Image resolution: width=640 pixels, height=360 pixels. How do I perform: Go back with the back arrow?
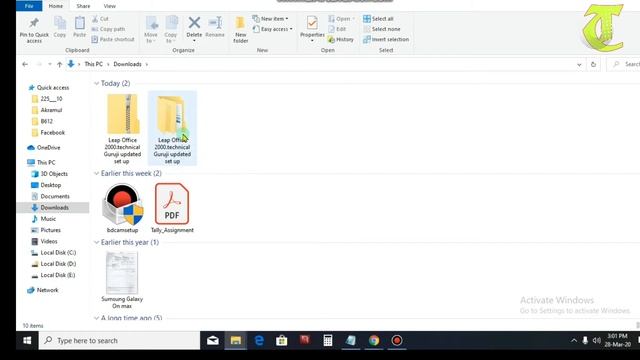(x=25, y=64)
